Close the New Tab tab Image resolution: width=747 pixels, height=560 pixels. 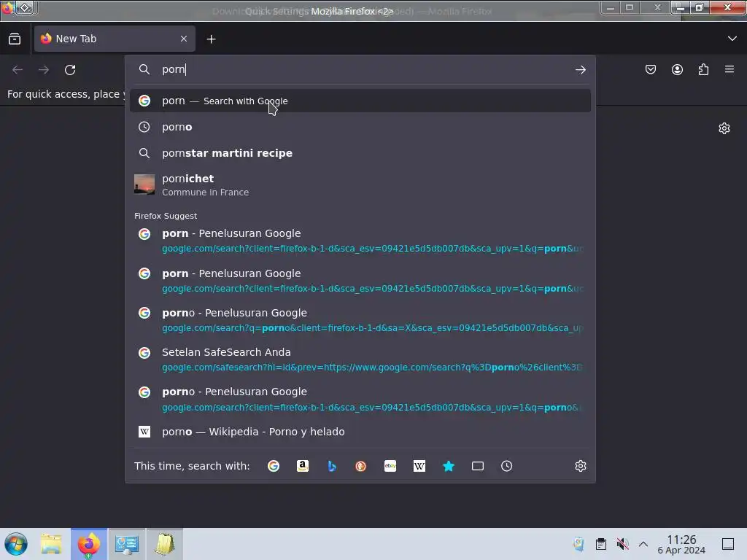[x=184, y=39]
